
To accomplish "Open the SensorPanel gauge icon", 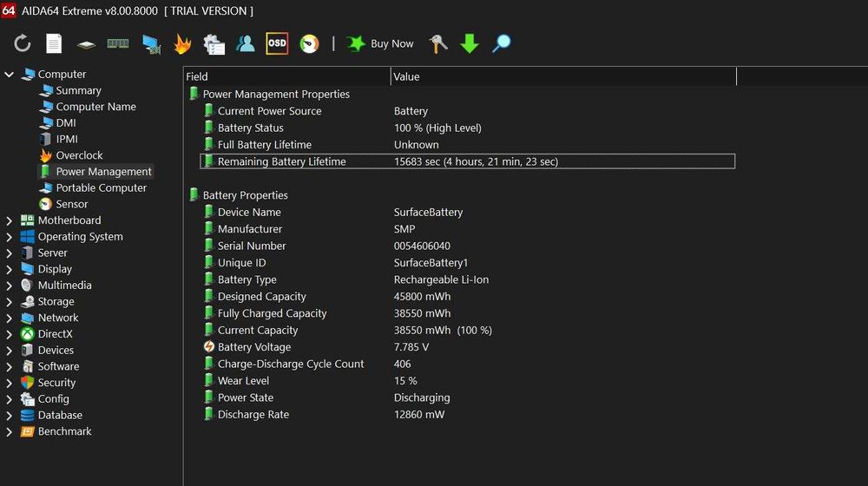I will [x=310, y=43].
